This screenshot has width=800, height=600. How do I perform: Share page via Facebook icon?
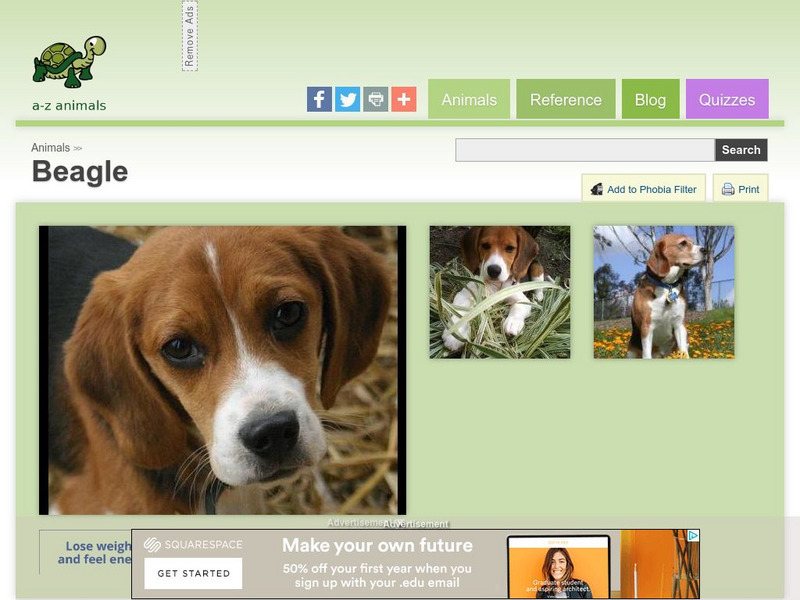(319, 99)
